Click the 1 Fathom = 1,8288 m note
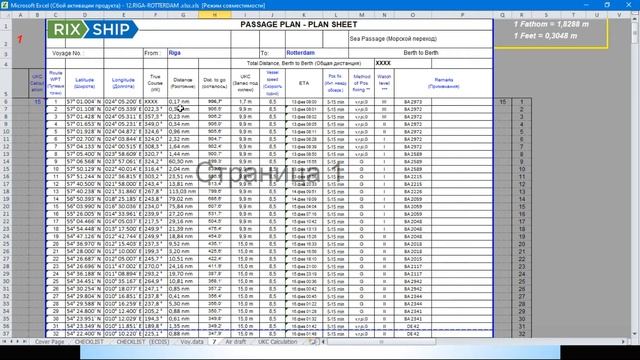This screenshot has width=640, height=360. click(551, 24)
